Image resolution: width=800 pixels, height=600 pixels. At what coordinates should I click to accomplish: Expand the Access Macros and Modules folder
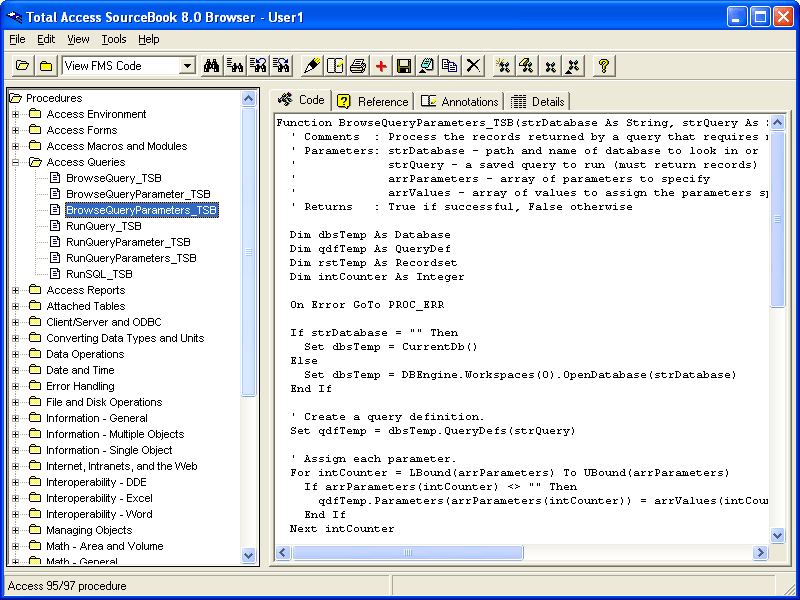[x=15, y=146]
